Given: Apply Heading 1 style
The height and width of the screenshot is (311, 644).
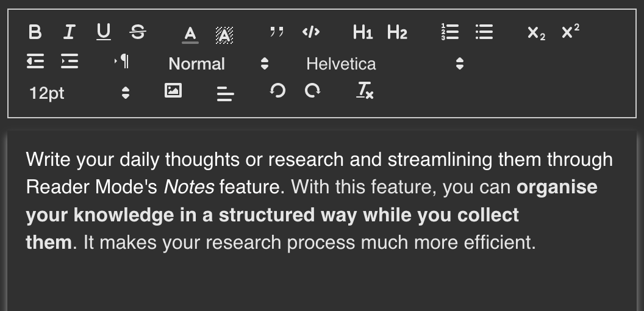Looking at the screenshot, I should click(x=363, y=32).
